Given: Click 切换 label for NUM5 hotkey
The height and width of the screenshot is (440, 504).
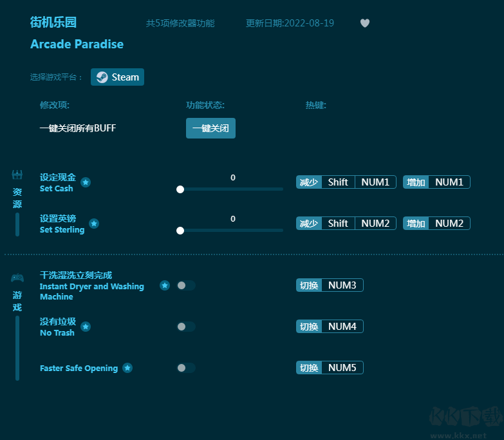Looking at the screenshot, I should click(309, 368).
